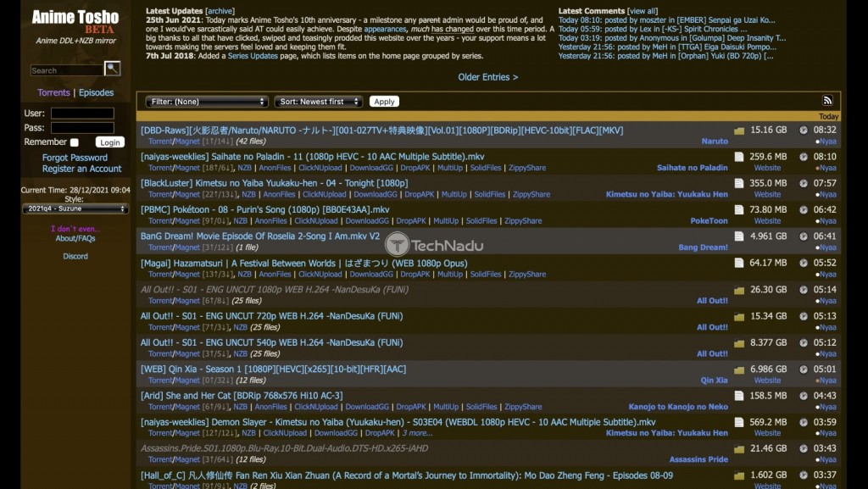Click folder icon beside 15.34 GB
The width and height of the screenshot is (868, 489).
739,317
